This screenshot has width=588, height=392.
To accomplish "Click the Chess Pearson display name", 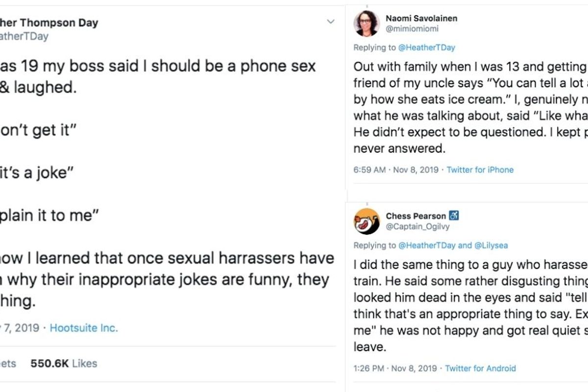I will coord(416,216).
